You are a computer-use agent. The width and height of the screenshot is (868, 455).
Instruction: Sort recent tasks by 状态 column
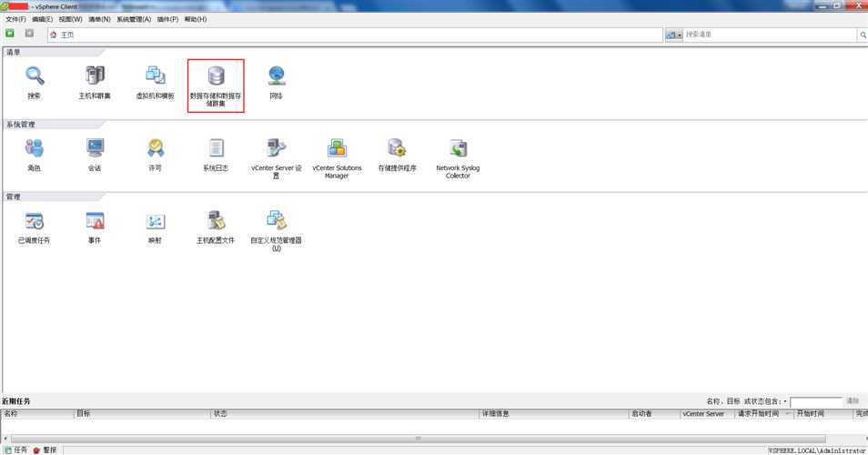point(346,413)
